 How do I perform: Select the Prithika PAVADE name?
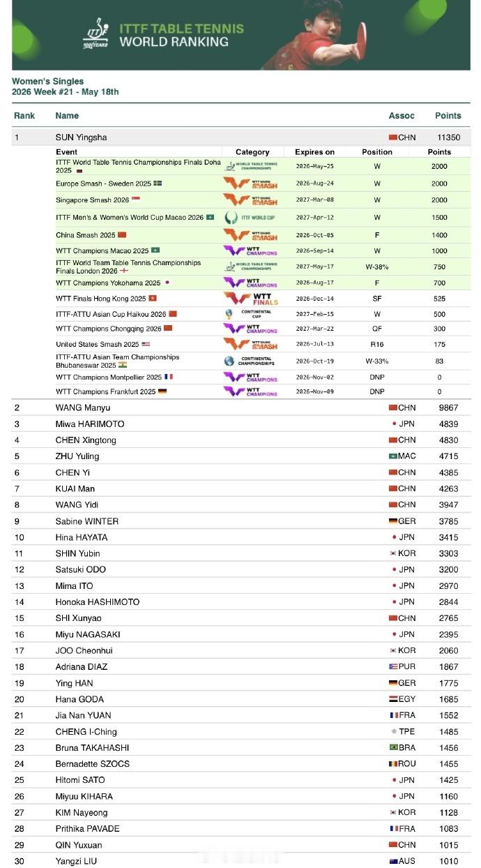click(88, 829)
